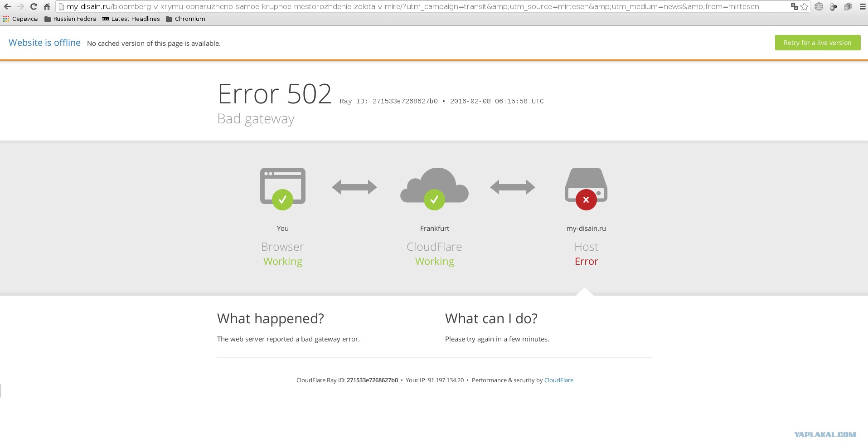Click Retry for a live version
868x448 pixels.
(817, 43)
